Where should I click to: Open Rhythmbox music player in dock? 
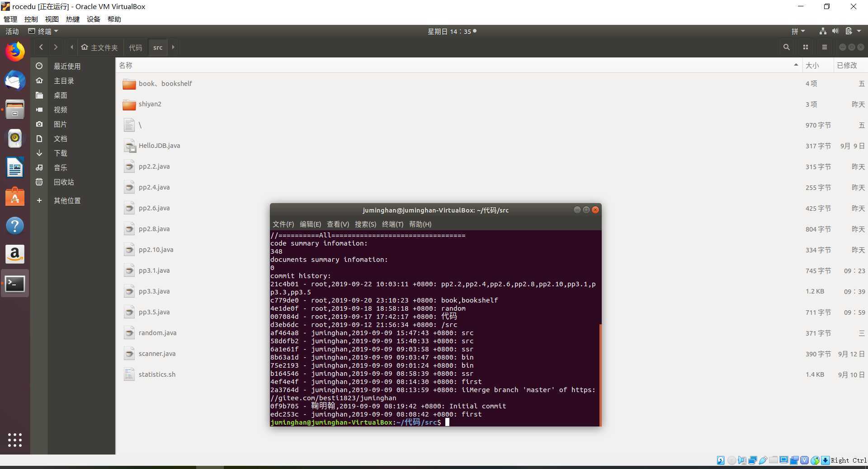(x=15, y=138)
